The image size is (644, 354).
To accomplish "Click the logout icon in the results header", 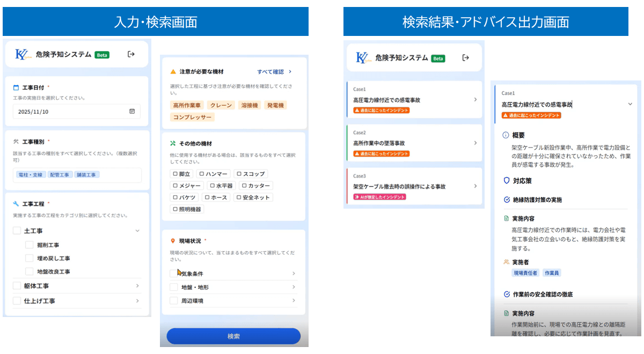I will (x=465, y=58).
